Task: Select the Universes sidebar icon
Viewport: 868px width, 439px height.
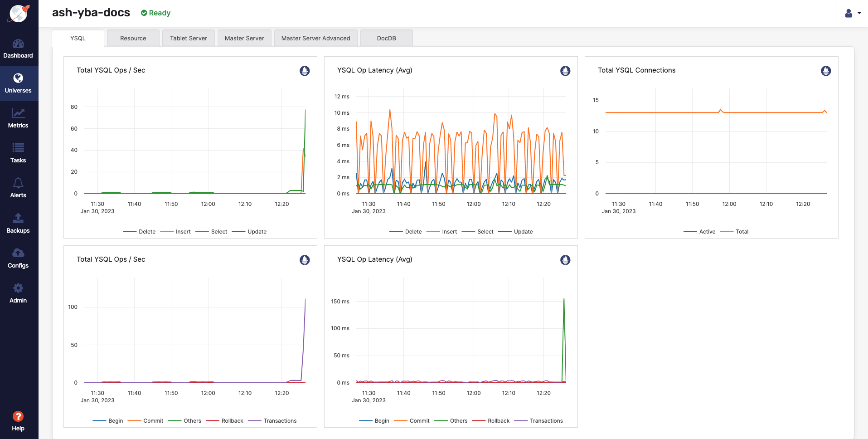Action: tap(18, 83)
